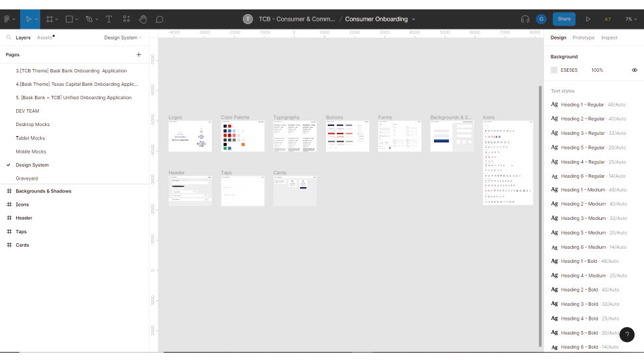Select the Icons frame layer

click(x=22, y=204)
